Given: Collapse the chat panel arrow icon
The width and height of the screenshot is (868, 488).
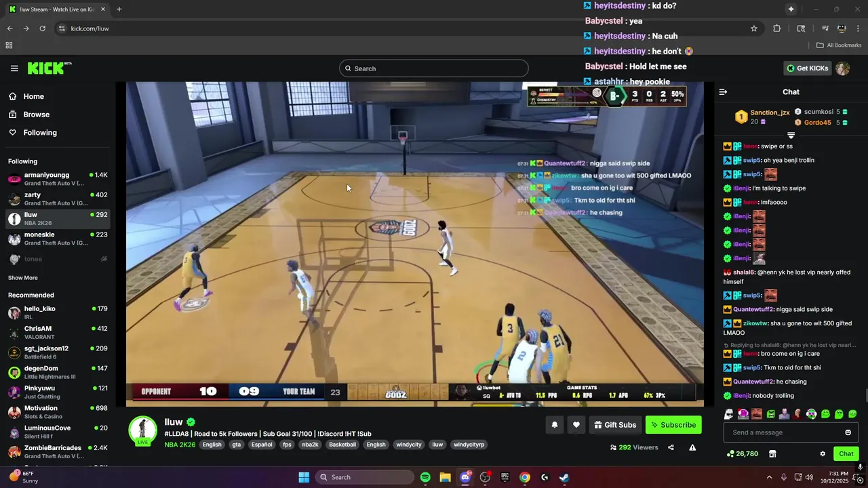Looking at the screenshot, I should pyautogui.click(x=723, y=91).
